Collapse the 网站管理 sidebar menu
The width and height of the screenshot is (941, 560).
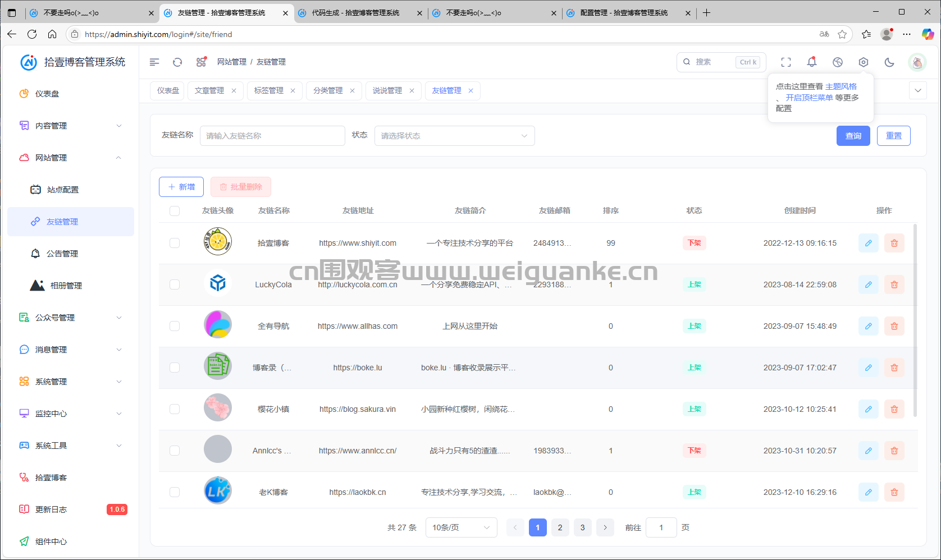71,158
